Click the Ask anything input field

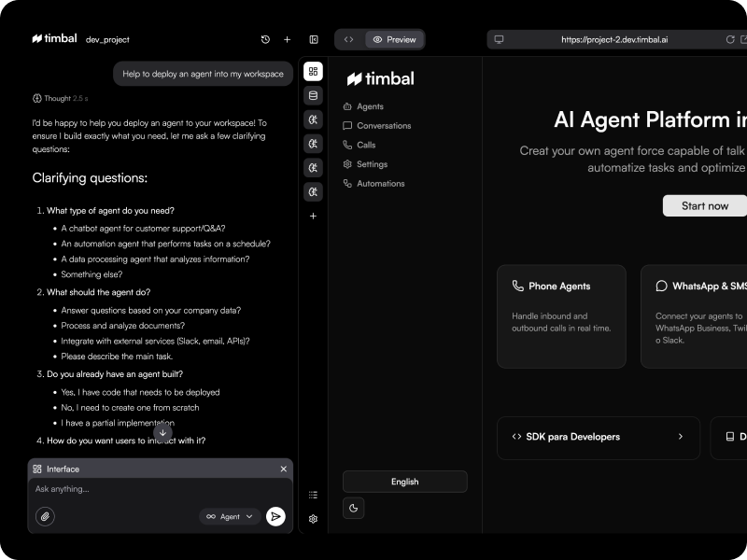coord(112,488)
